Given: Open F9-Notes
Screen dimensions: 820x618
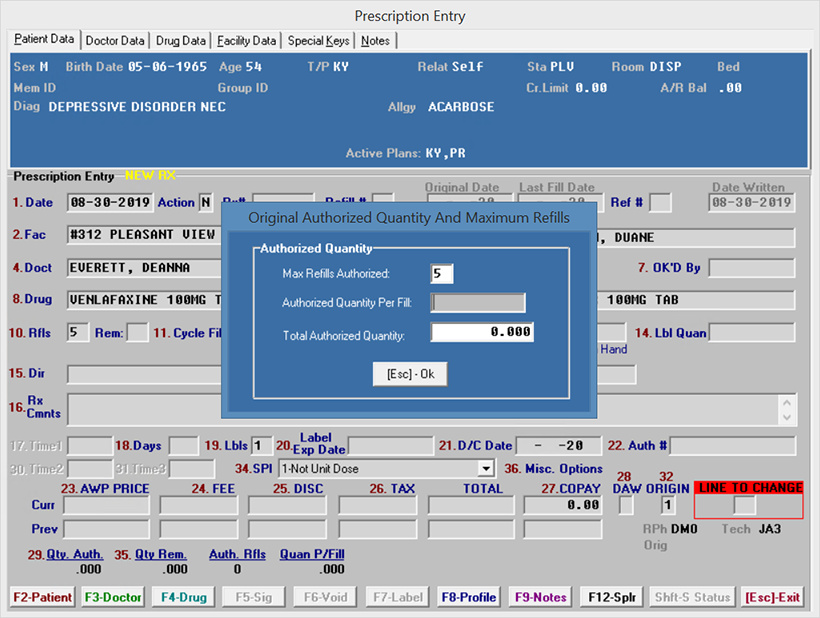Looking at the screenshot, I should (x=540, y=597).
